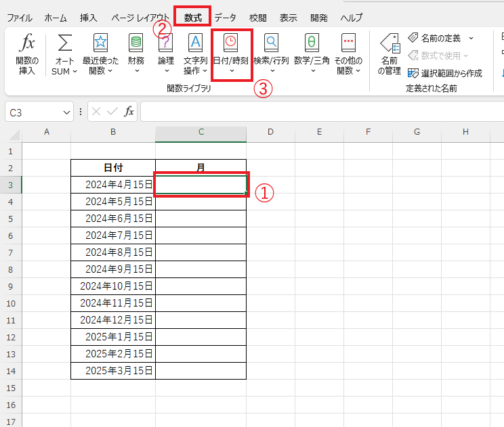The width and height of the screenshot is (504, 427).
Task: Open the 日付/時刻 functions library
Action: (x=231, y=54)
